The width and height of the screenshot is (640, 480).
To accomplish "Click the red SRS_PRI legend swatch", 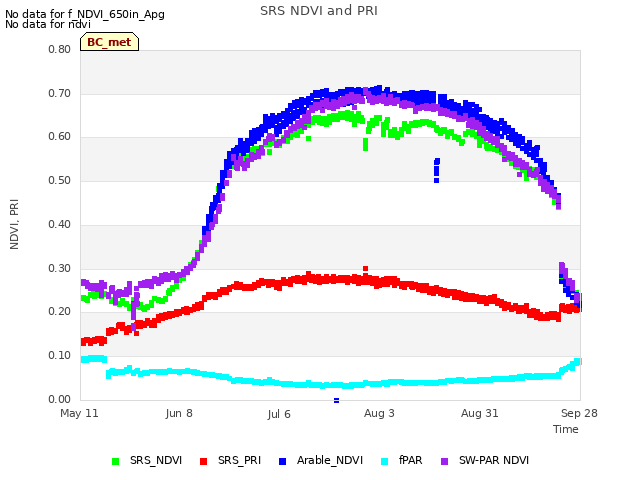I will [x=203, y=461].
